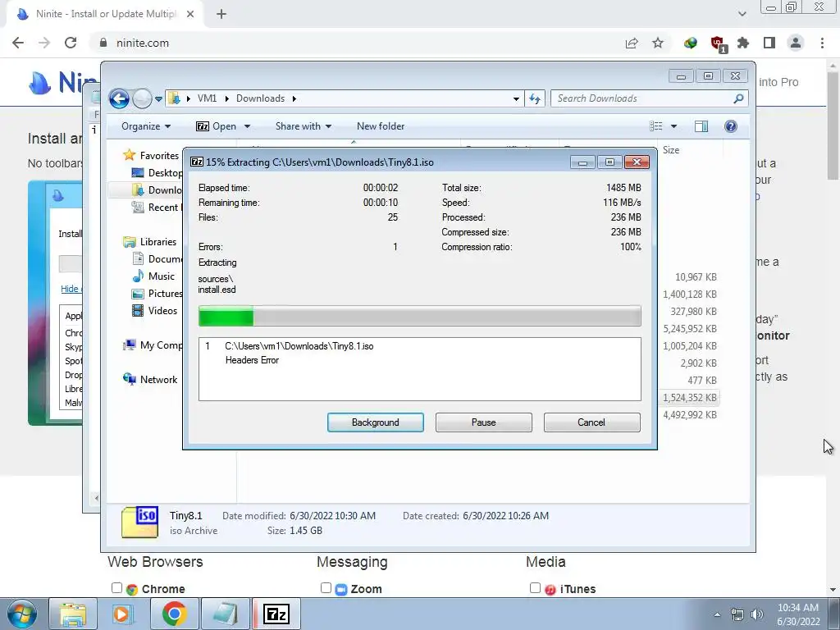This screenshot has height=630, width=840.
Task: Open the Chrome profile avatar
Action: (796, 43)
